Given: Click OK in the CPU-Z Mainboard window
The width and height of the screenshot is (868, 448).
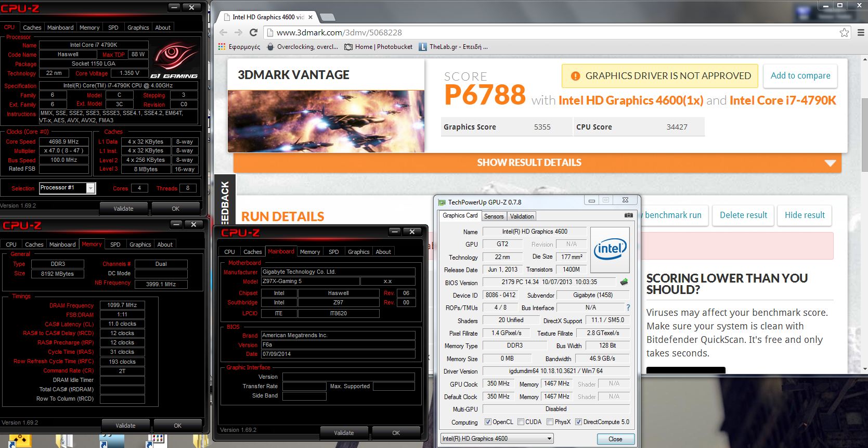Looking at the screenshot, I should click(396, 433).
